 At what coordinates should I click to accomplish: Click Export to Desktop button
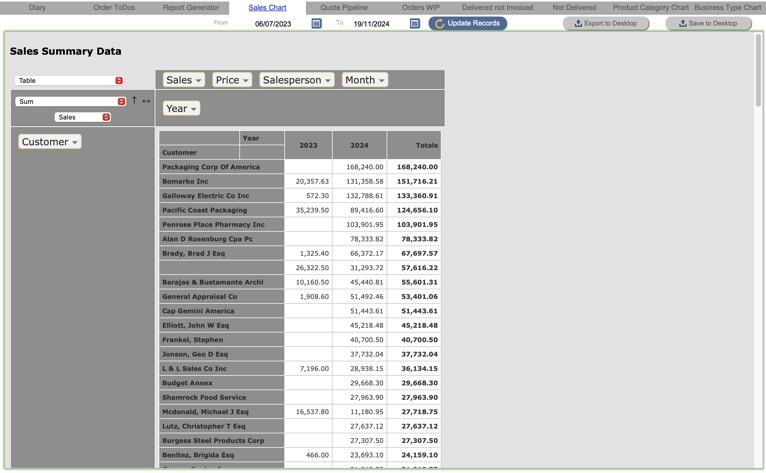click(x=605, y=23)
